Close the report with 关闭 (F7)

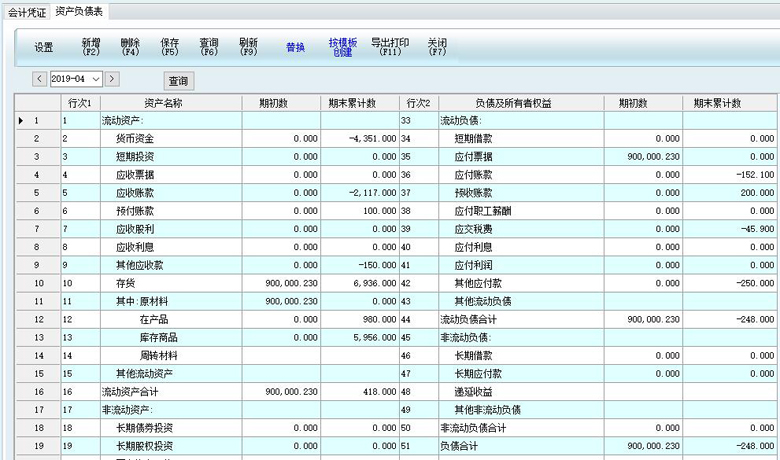[437, 47]
